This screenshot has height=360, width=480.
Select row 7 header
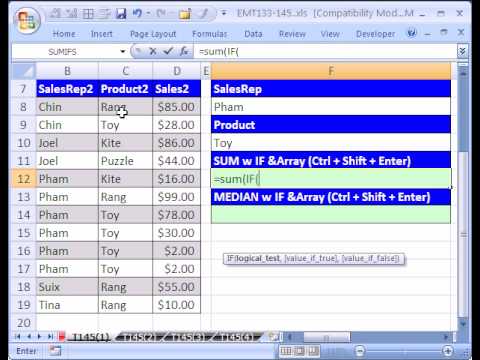pyautogui.click(x=24, y=89)
